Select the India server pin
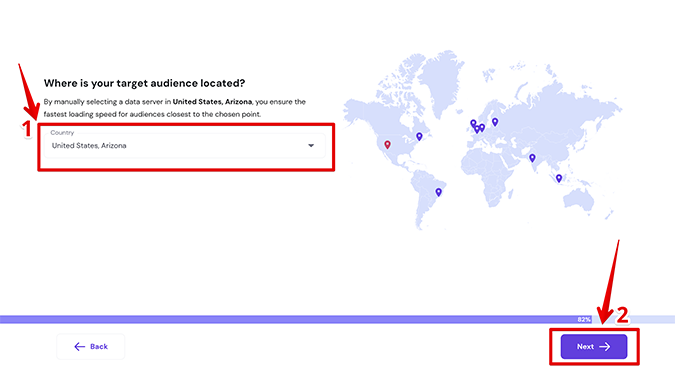This screenshot has width=675, height=367. 532,158
